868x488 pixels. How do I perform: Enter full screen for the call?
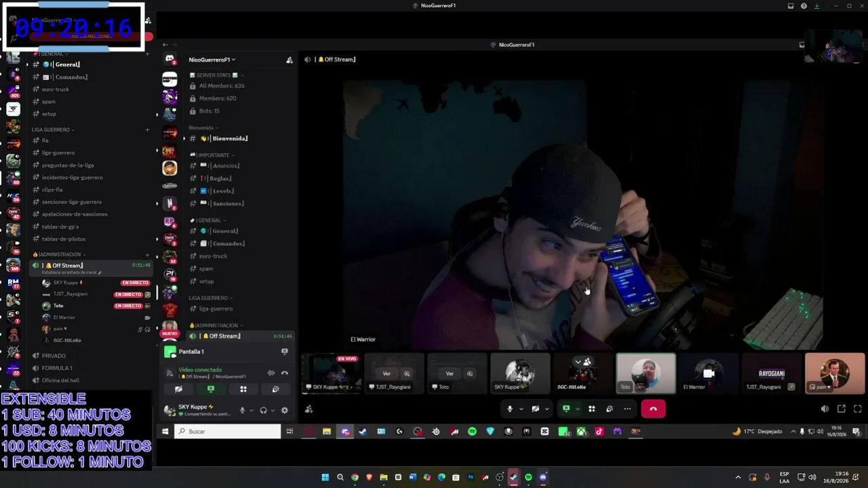point(858,409)
